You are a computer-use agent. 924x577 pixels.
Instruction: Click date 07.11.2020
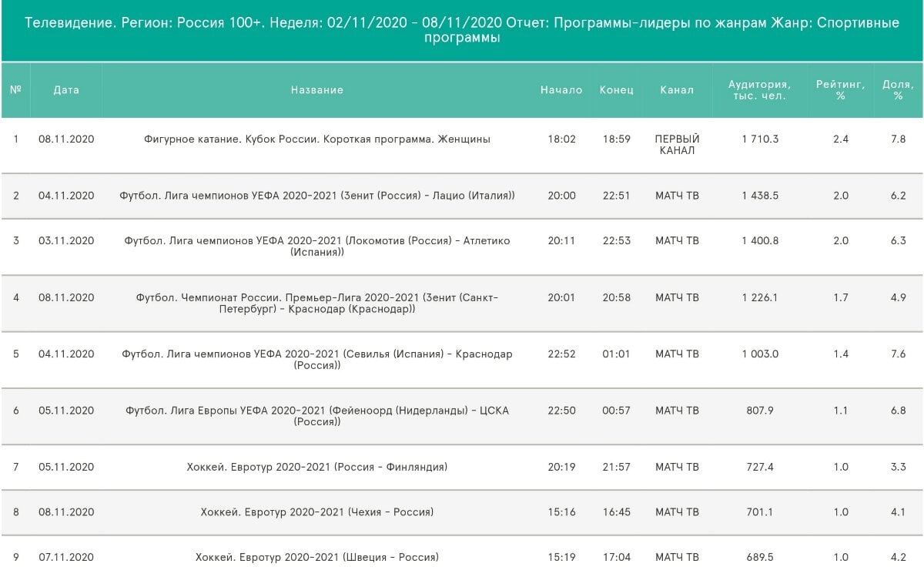click(x=66, y=557)
